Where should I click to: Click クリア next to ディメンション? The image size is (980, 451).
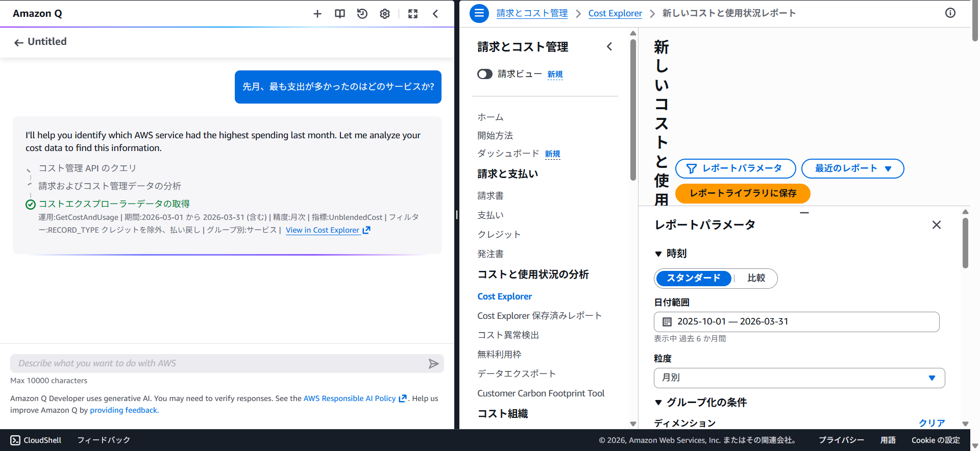pyautogui.click(x=932, y=423)
